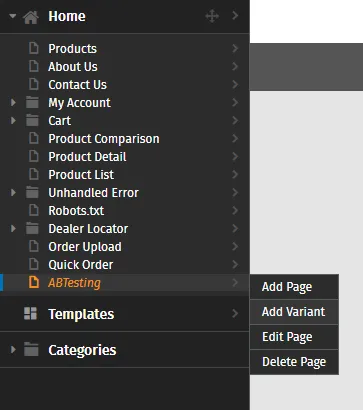Select the Robots.txt label

(x=76, y=211)
